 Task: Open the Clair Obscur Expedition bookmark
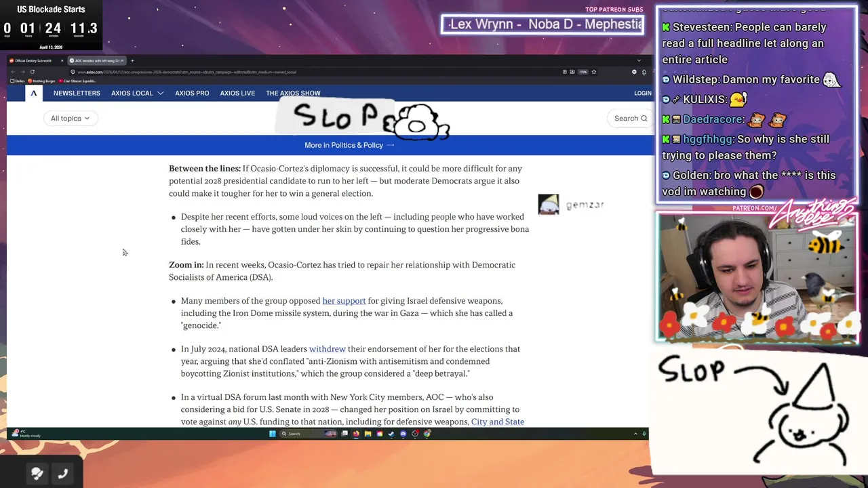[78, 81]
